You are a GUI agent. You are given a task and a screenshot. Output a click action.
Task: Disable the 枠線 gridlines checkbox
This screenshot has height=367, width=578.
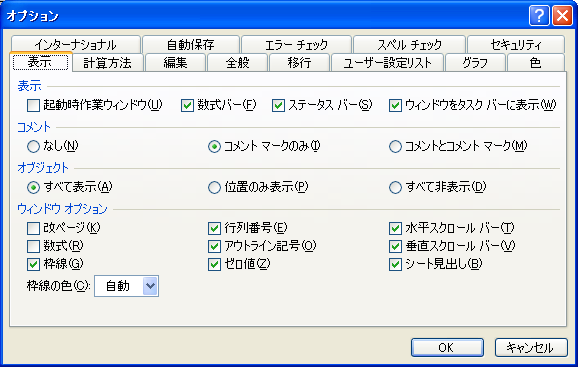[x=33, y=264]
